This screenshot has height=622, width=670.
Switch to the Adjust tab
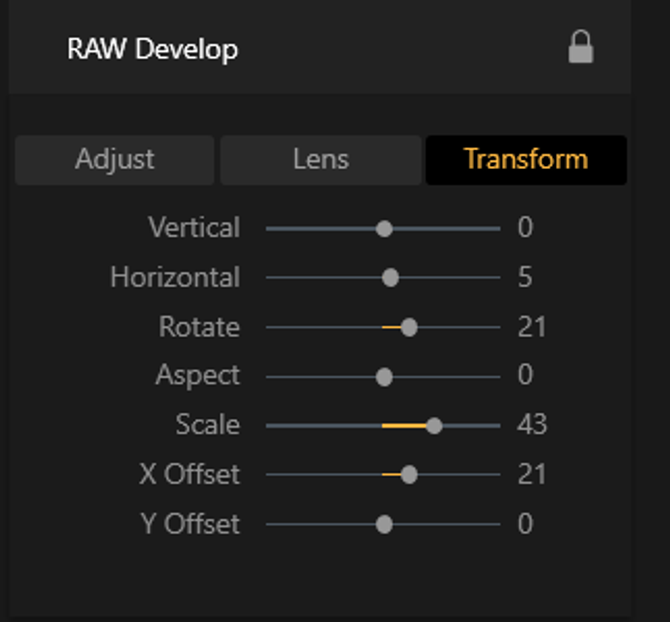click(115, 160)
